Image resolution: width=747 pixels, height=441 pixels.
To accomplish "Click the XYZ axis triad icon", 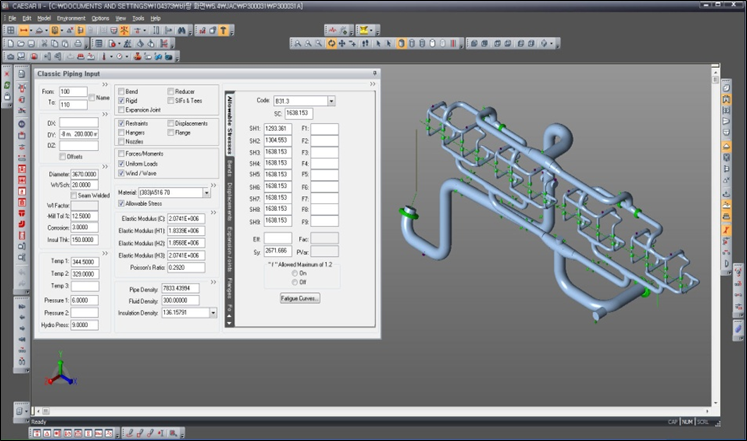I will click(61, 373).
